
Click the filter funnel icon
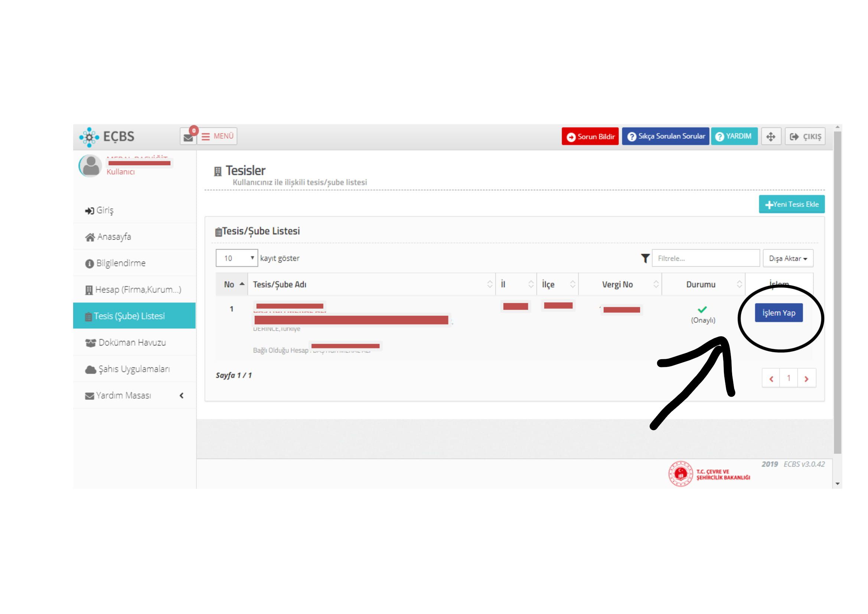645,259
